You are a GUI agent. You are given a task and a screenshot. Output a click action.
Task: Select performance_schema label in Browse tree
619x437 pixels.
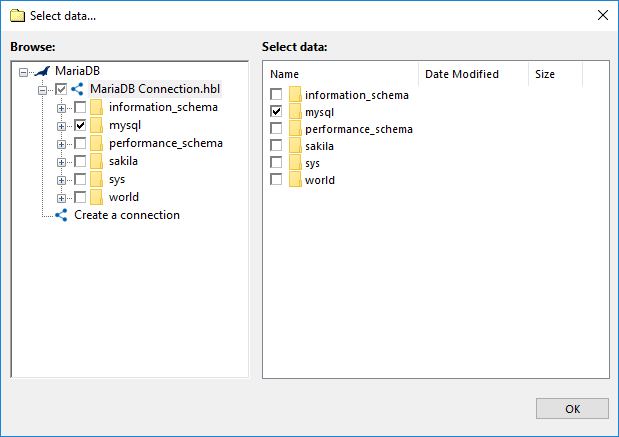[x=166, y=143]
